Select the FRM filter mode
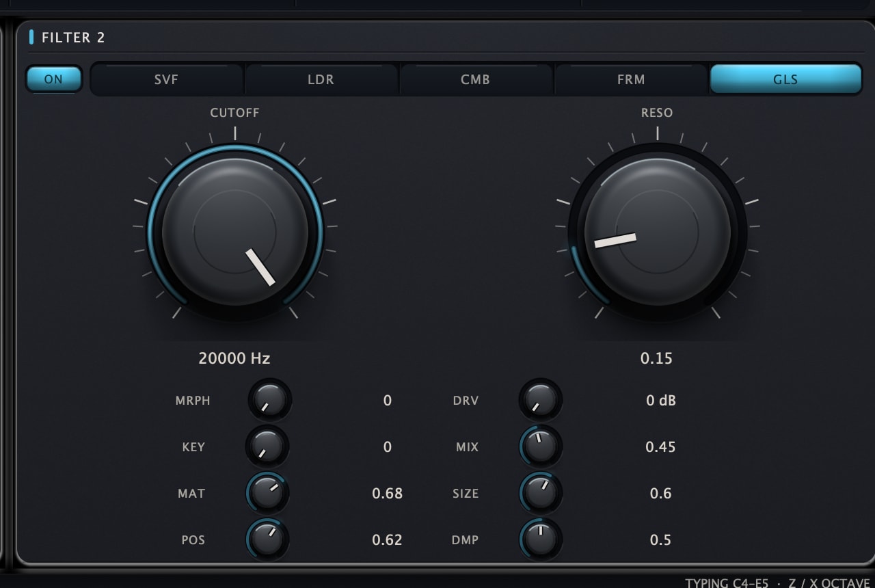This screenshot has height=588, width=875. [x=630, y=79]
